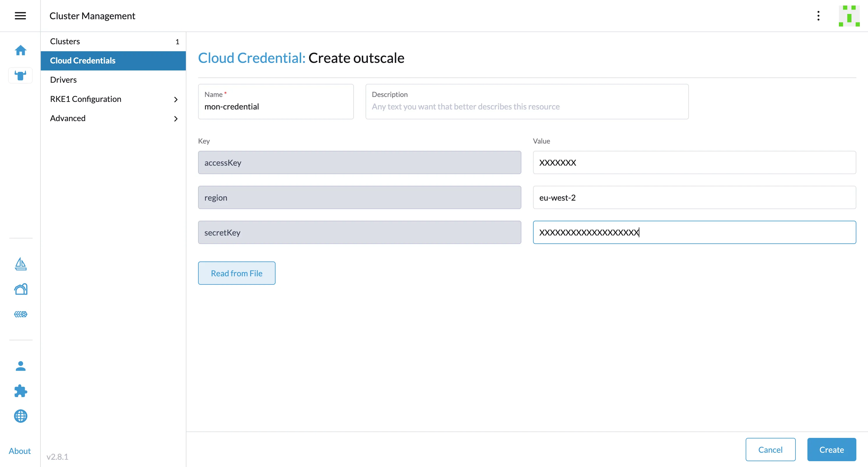Go to the Clusters menu item
Viewport: 868px width, 467px height.
coord(65,41)
